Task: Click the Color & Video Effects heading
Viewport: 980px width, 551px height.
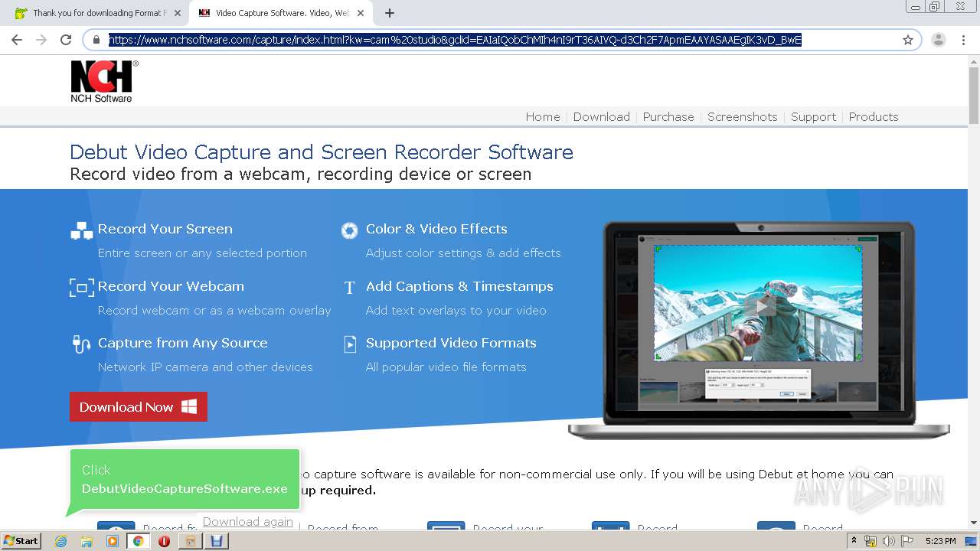Action: pos(436,229)
